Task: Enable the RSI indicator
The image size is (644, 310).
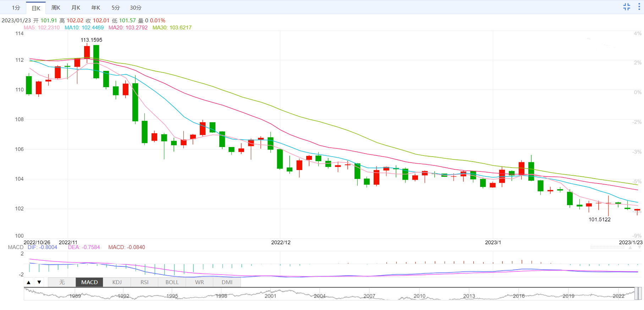Action: point(144,282)
